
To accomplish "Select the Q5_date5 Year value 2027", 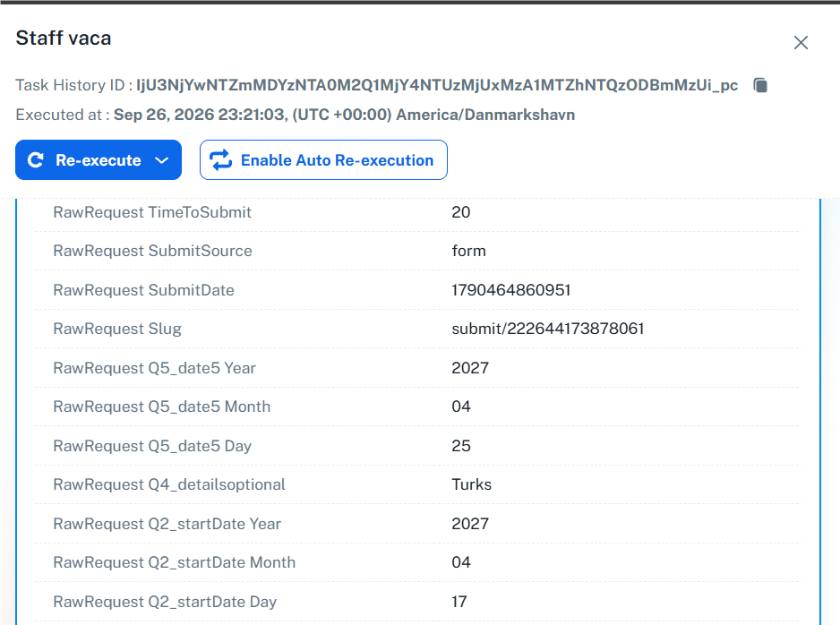I will click(x=470, y=368).
